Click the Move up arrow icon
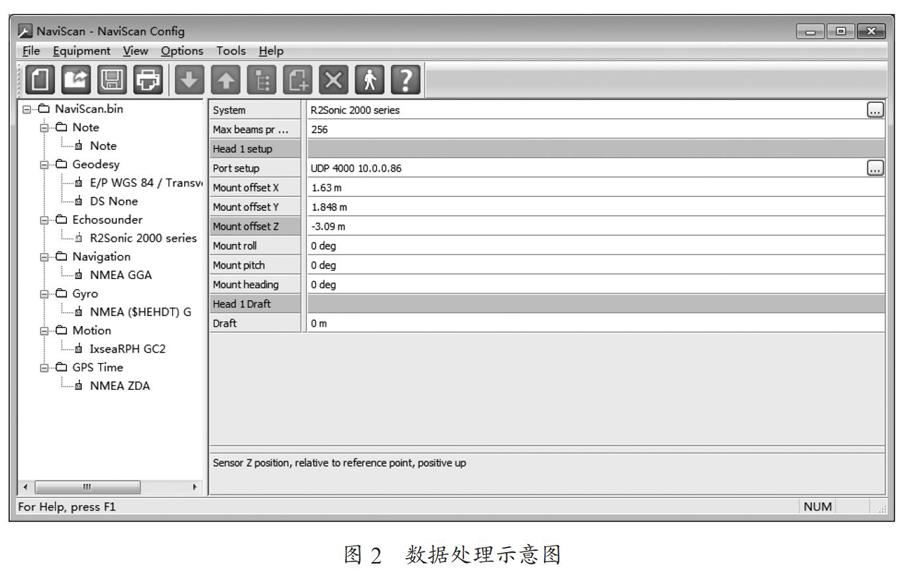Screen dimensions: 900x574 click(226, 79)
